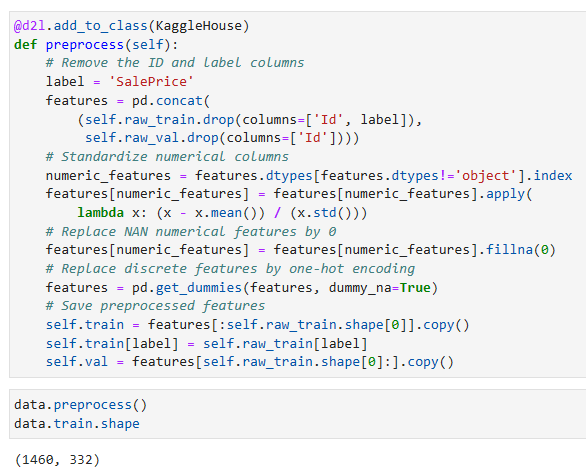Click the 'def preprocess(self):' line
586x475 pixels.
tap(96, 44)
